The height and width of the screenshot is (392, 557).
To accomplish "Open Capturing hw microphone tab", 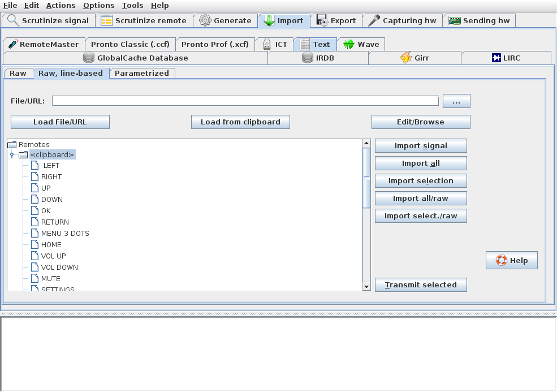I will 402,21.
